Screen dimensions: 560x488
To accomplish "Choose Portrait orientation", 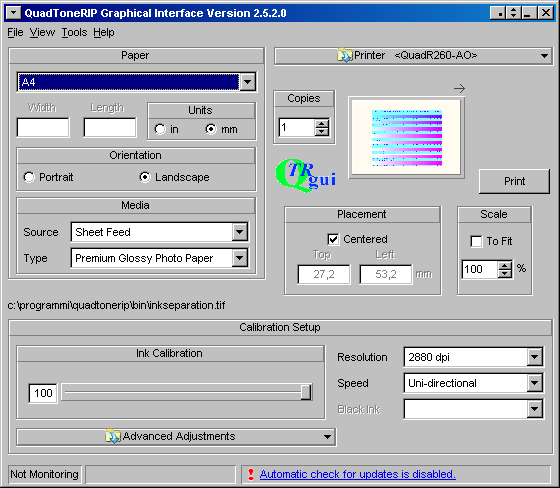I will [29, 177].
